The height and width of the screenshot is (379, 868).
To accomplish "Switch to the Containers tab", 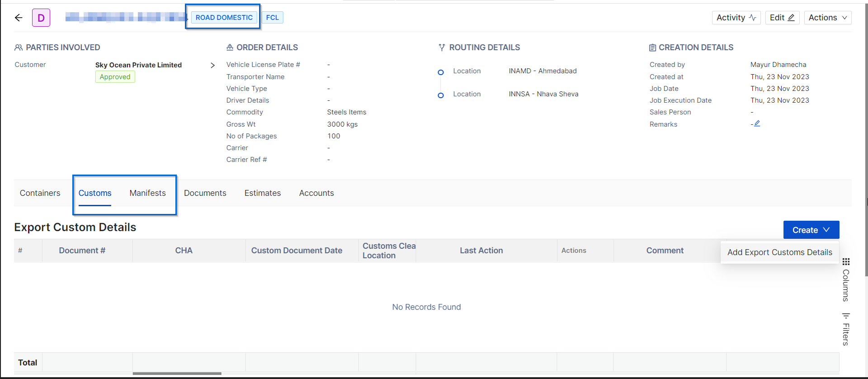I will click(40, 193).
